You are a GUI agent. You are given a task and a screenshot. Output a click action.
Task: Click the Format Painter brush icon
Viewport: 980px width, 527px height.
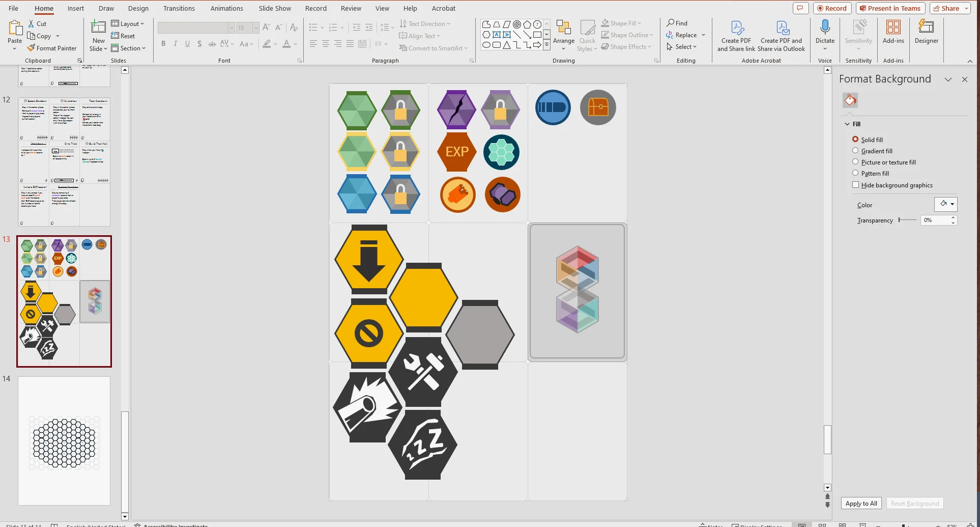32,48
